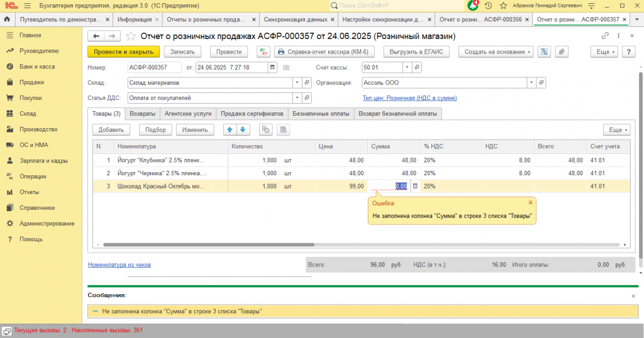Image resolution: width=644 pixels, height=338 pixels.
Task: Expand Склад dropdown
Action: [297, 83]
